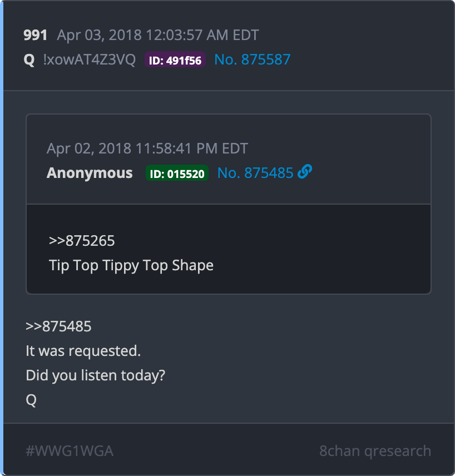Click the line It was requested.
The width and height of the screenshot is (455, 476).
click(x=83, y=351)
